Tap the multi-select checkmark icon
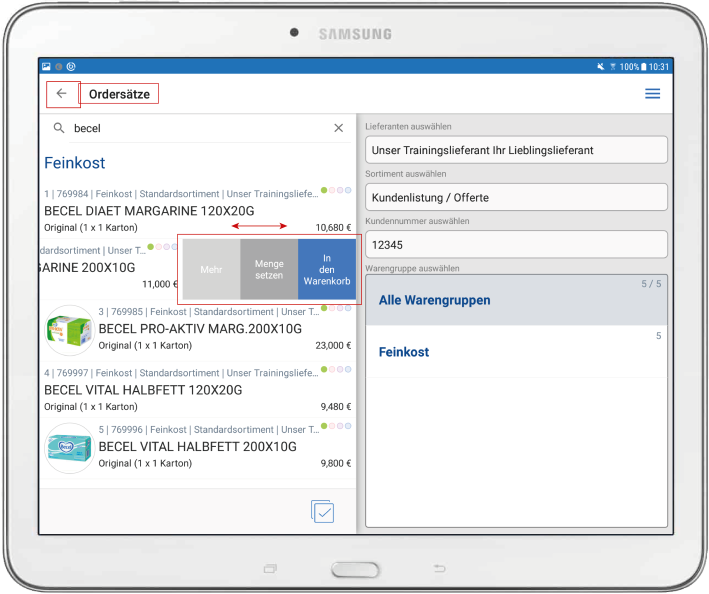 tap(322, 511)
